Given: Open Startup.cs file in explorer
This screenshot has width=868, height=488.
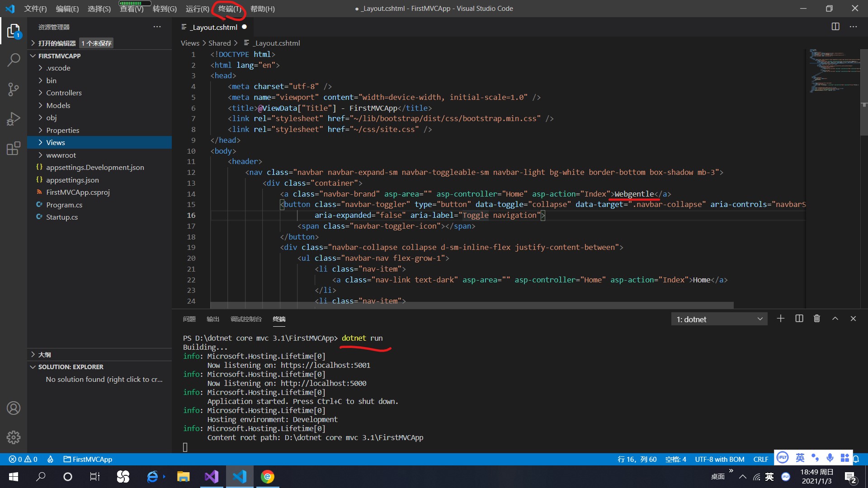Looking at the screenshot, I should (62, 217).
